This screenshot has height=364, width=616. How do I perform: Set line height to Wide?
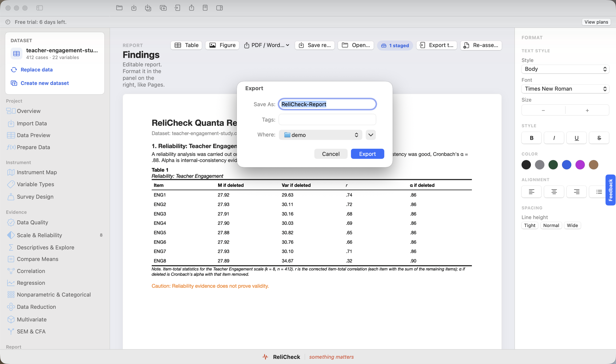572,225
